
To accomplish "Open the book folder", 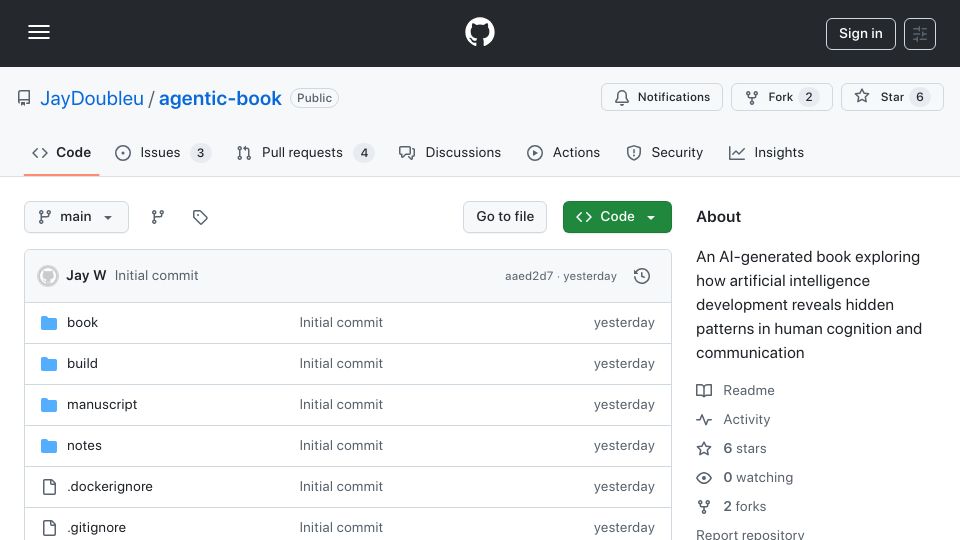I will click(82, 323).
